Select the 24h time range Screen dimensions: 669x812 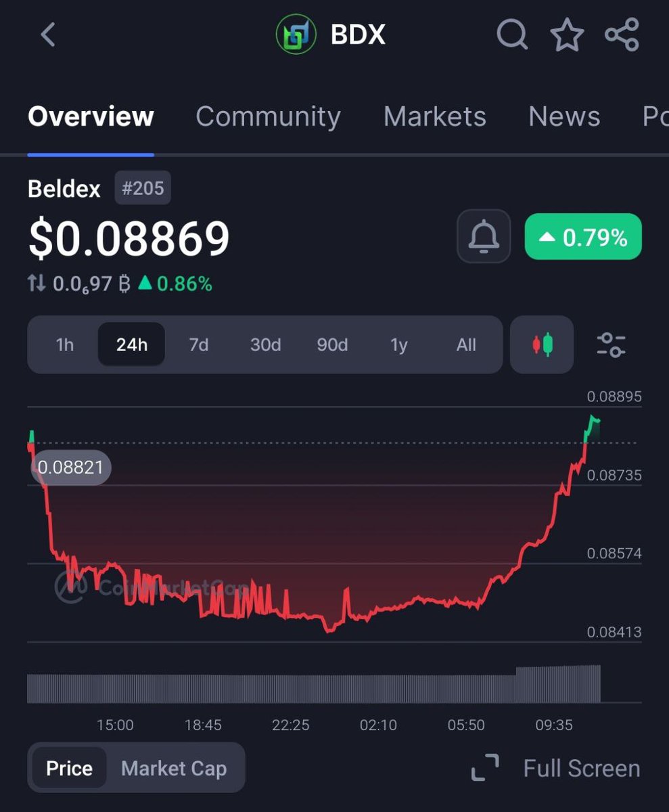click(131, 344)
